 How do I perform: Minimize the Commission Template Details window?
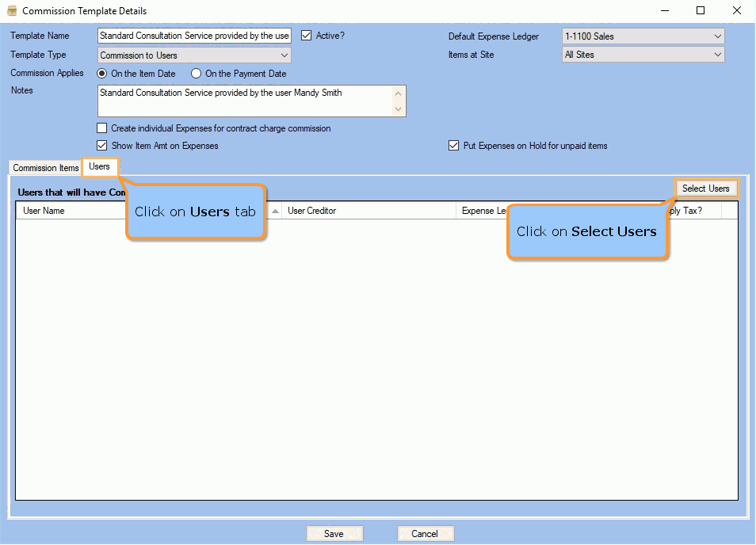pos(664,11)
